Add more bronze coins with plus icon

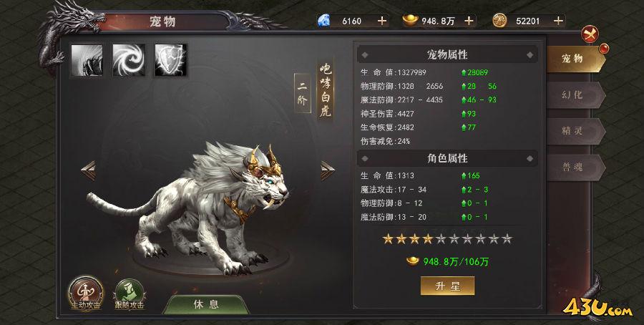(558, 21)
